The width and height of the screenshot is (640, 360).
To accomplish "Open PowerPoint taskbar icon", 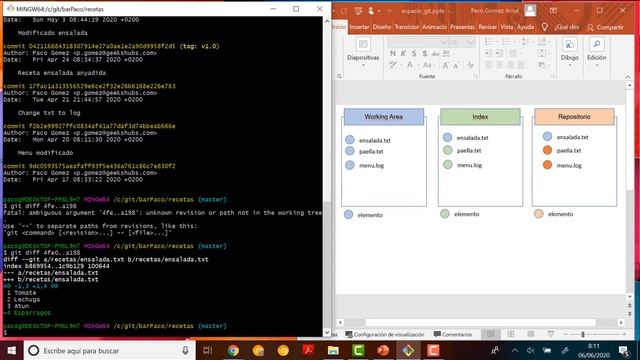I will tap(383, 350).
